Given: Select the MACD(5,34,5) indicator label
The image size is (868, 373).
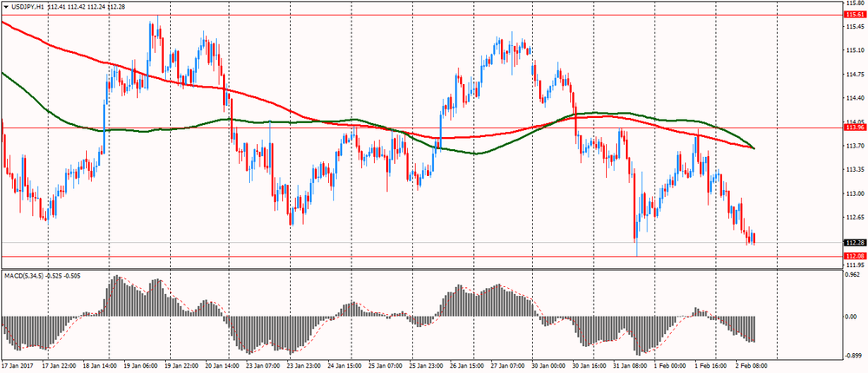Looking at the screenshot, I should coord(23,274).
